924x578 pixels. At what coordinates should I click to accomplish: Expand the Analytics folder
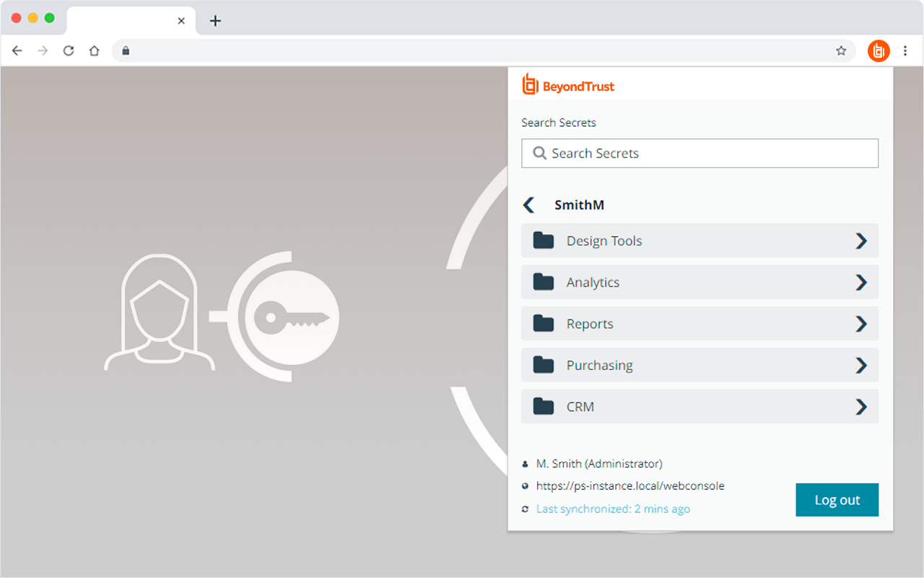click(x=860, y=282)
